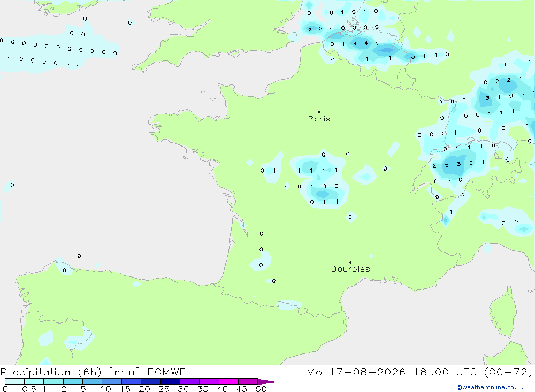Pick the 35–40 mm purple legend swatch
The image size is (535, 392).
209,381
